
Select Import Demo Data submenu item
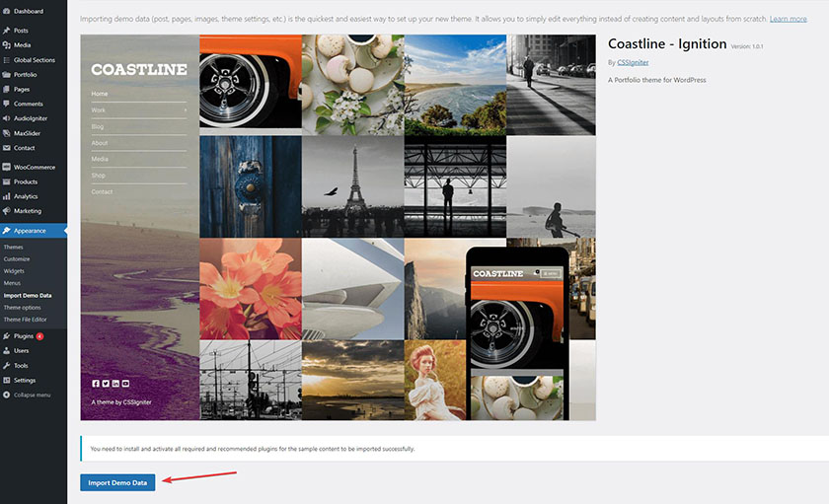pyautogui.click(x=28, y=295)
